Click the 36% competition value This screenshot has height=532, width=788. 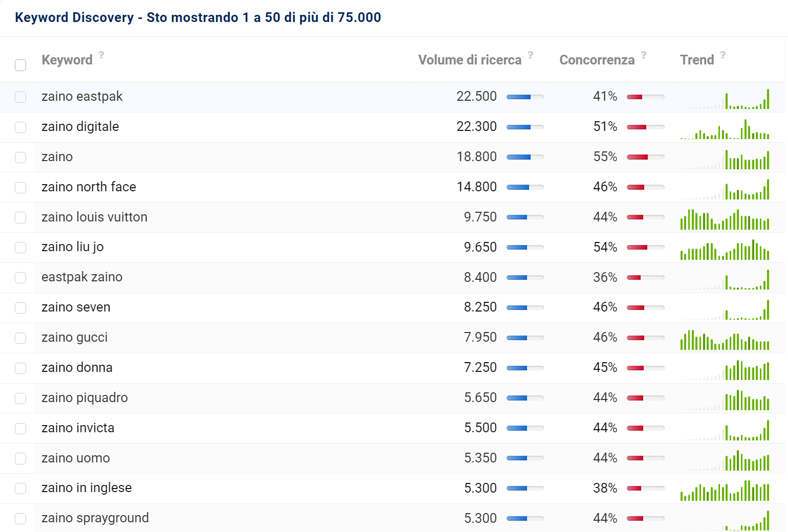pos(605,277)
